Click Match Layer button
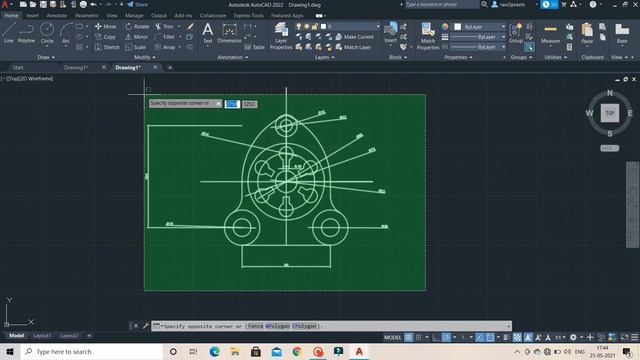Viewport: 640px width, 360px height. pyautogui.click(x=353, y=47)
